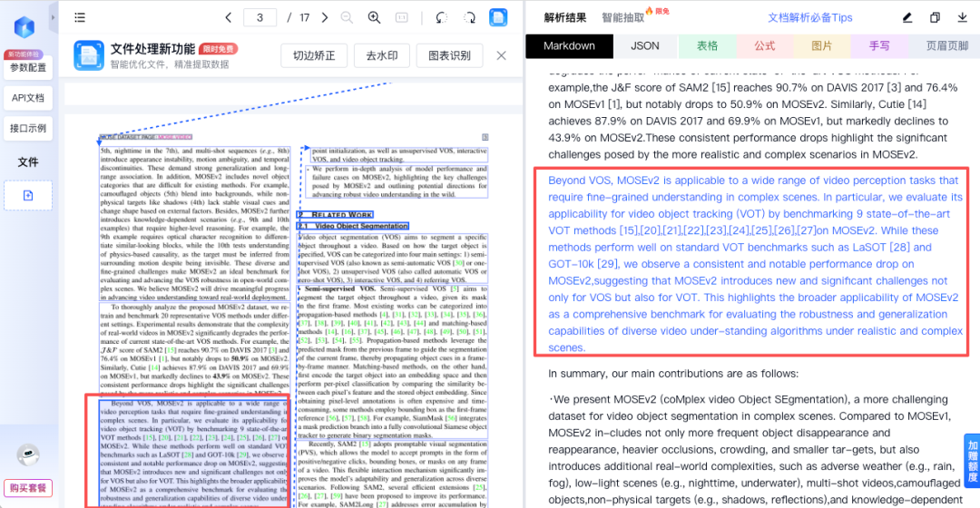Zoom out of the document
The width and height of the screenshot is (980, 508).
click(x=347, y=17)
